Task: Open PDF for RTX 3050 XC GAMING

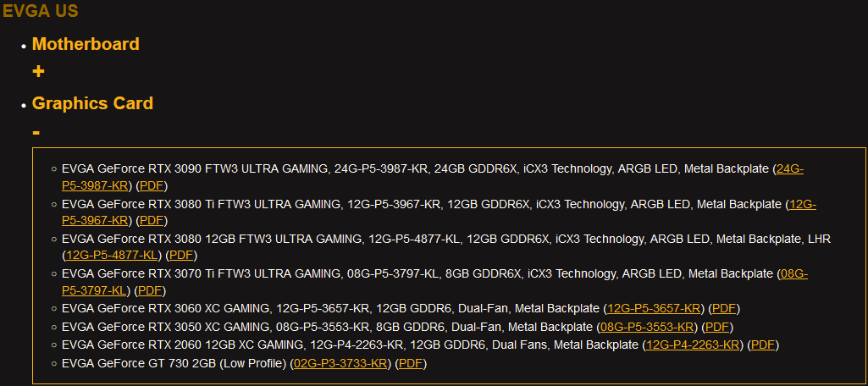Action: 717,327
